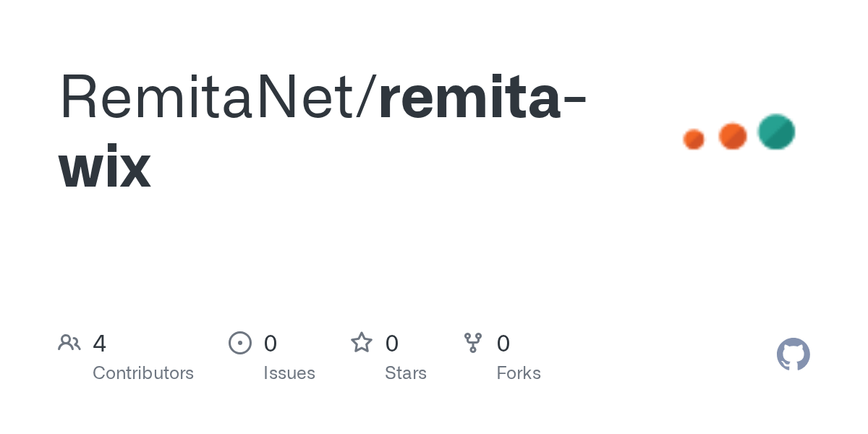The image size is (868, 434).
Task: Click the stars count number
Action: (392, 343)
